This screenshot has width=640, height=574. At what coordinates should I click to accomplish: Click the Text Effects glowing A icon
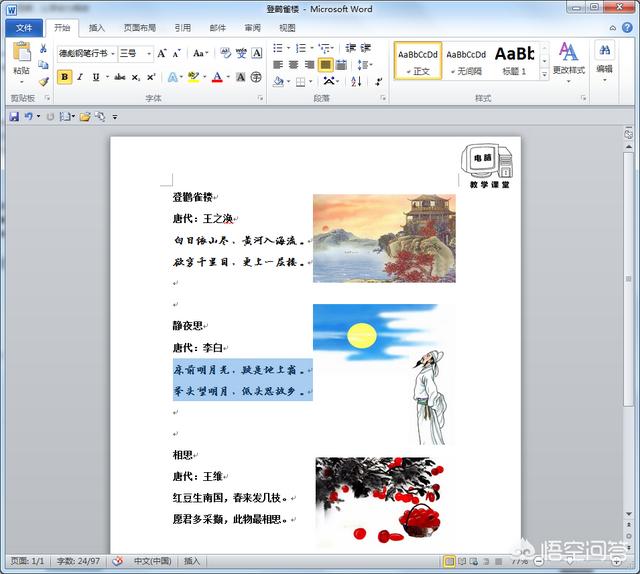click(173, 77)
